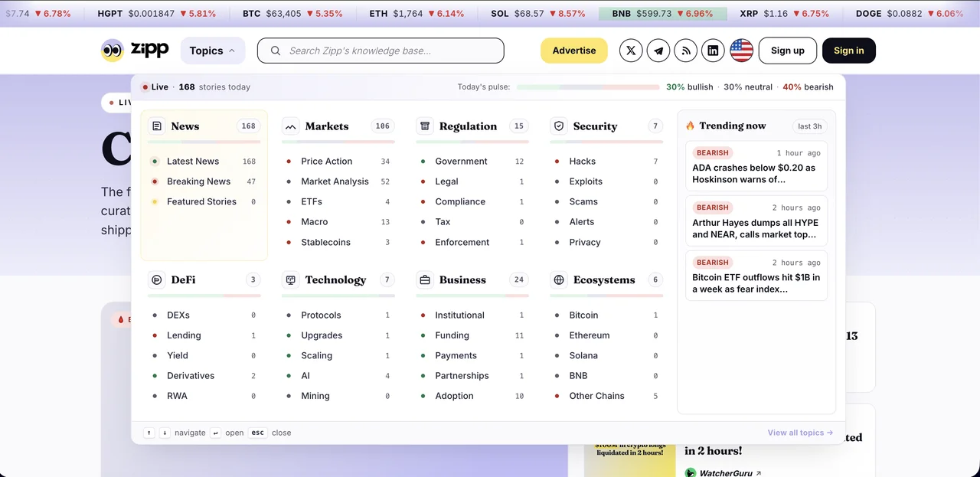The width and height of the screenshot is (980, 477).
Task: Click the Regulation archive icon
Action: (x=425, y=126)
